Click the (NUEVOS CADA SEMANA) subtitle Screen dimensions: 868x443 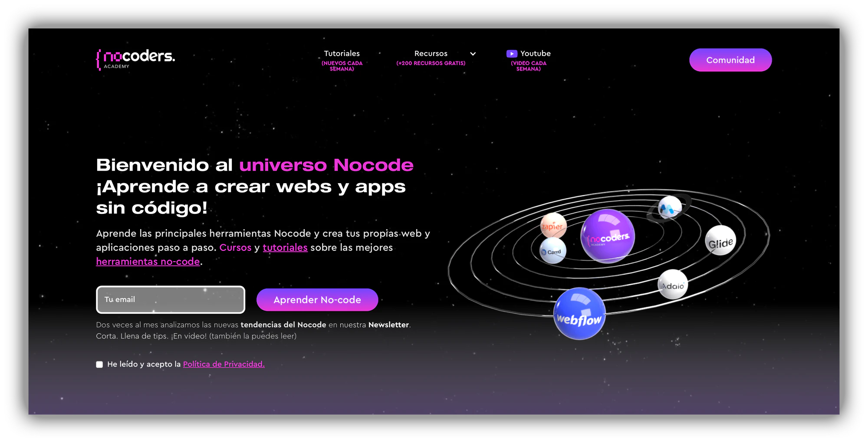[342, 66]
